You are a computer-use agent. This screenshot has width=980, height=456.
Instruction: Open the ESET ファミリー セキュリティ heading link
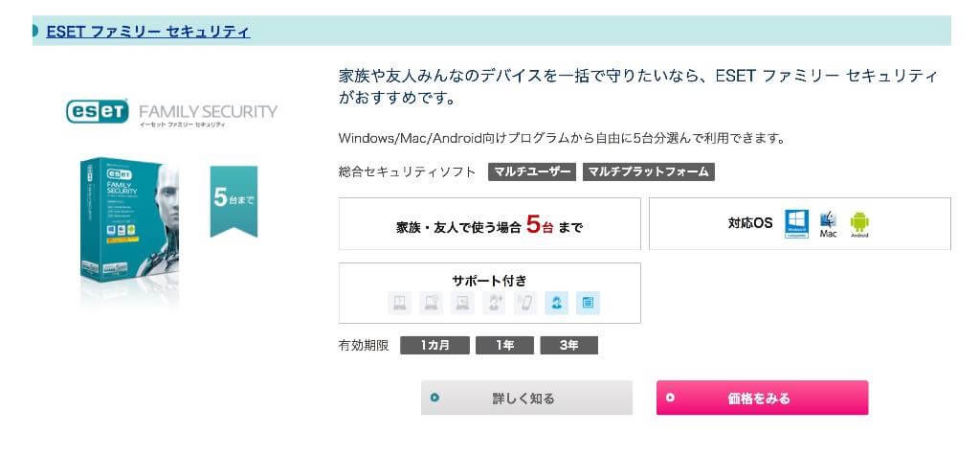tap(148, 31)
